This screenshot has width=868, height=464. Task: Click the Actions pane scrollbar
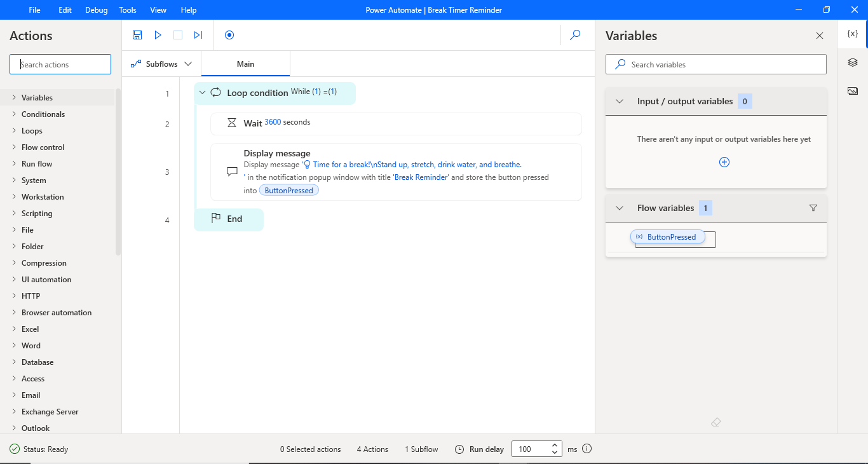(x=118, y=172)
